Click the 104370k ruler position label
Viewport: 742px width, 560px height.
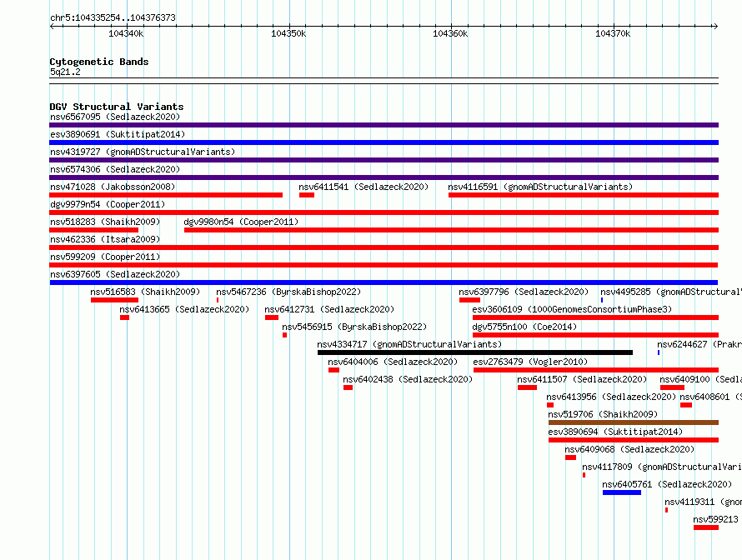613,33
